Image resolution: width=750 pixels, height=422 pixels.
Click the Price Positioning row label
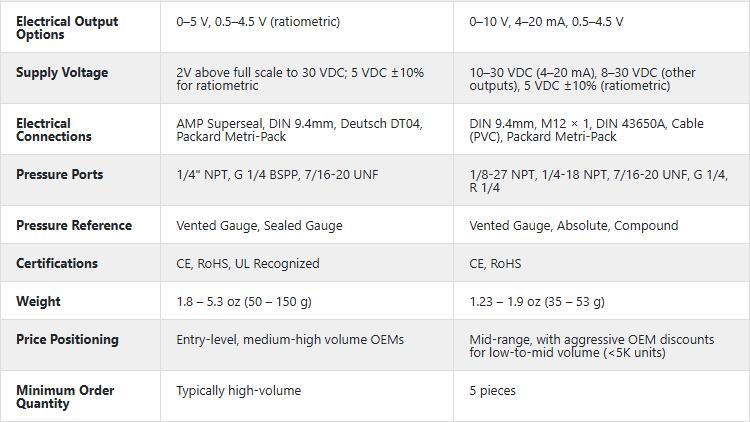coord(67,339)
